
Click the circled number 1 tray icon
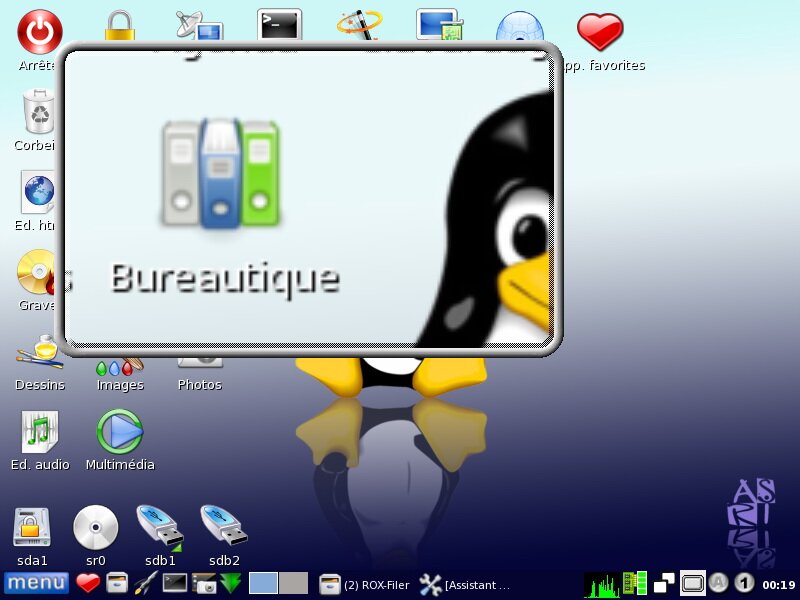(x=744, y=583)
